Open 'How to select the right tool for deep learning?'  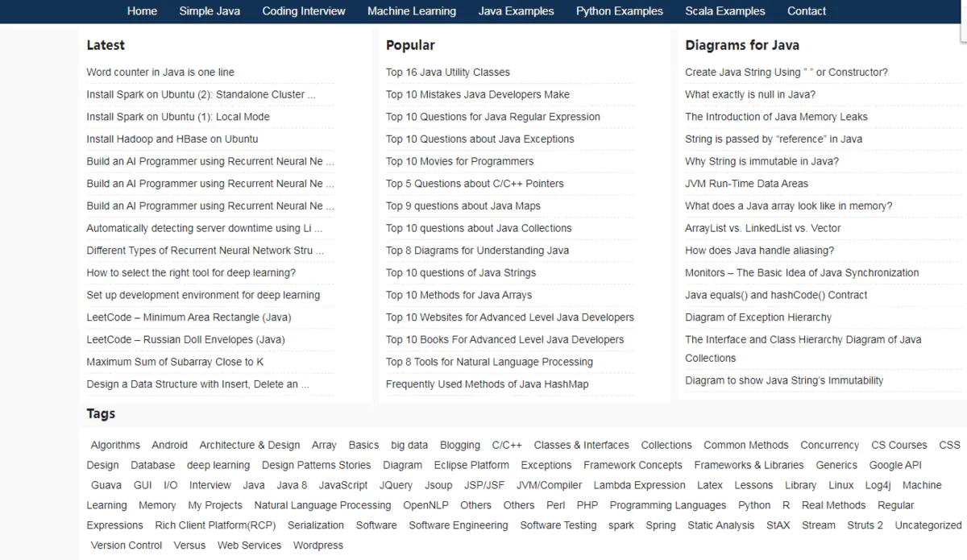(x=191, y=273)
